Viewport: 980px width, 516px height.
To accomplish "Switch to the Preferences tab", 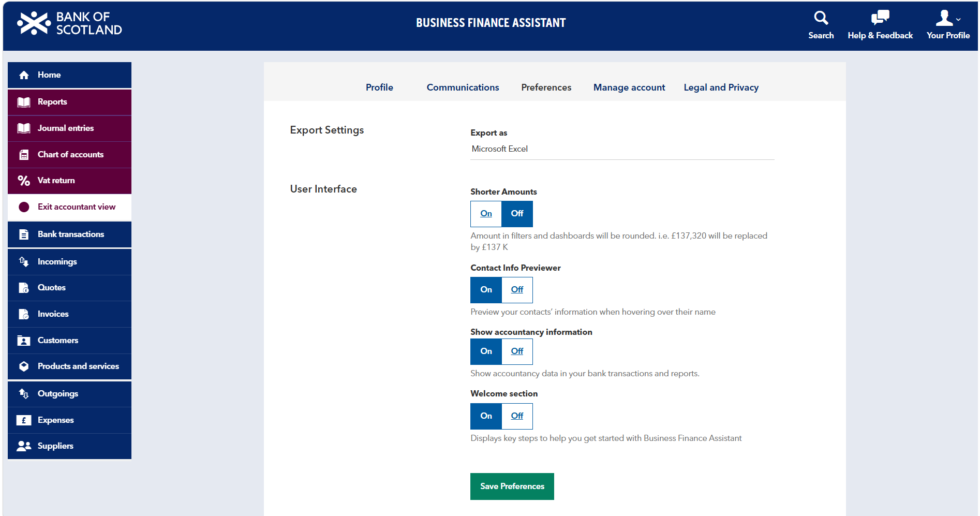I will point(546,87).
